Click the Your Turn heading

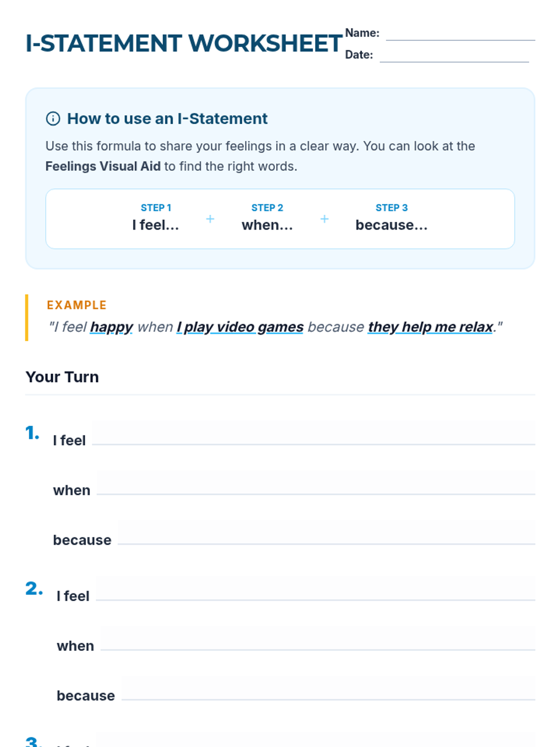62,377
